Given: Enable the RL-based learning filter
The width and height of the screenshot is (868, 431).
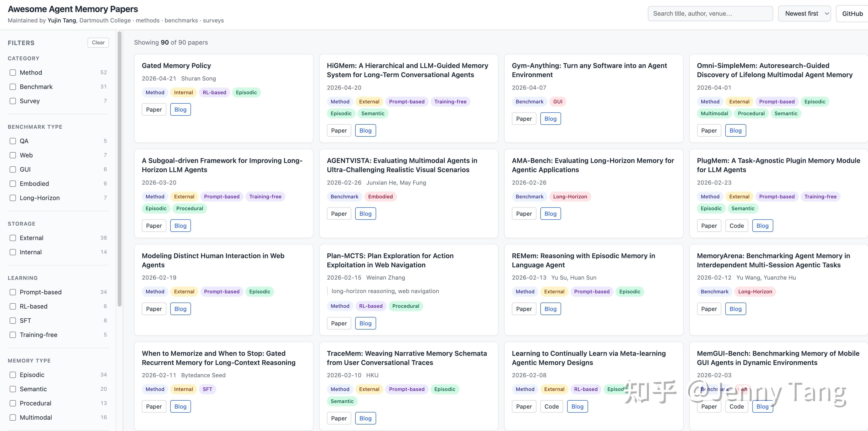Looking at the screenshot, I should (x=13, y=306).
